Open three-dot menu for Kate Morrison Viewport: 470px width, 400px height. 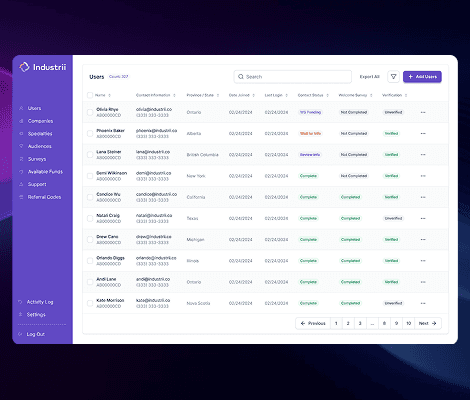point(423,303)
